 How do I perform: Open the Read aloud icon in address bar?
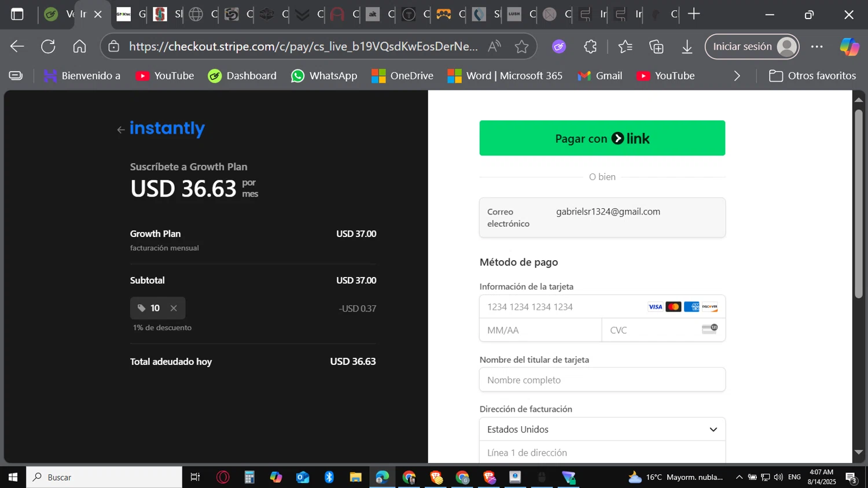(x=494, y=47)
